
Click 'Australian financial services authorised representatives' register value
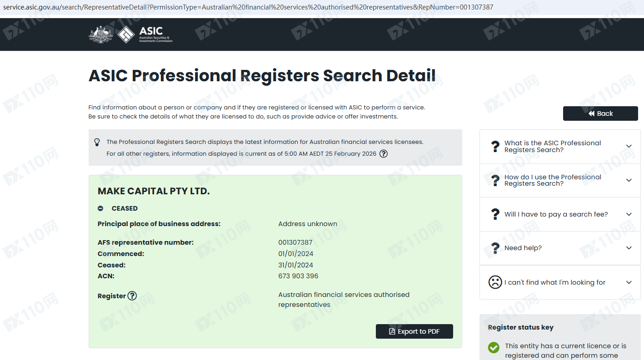point(344,300)
